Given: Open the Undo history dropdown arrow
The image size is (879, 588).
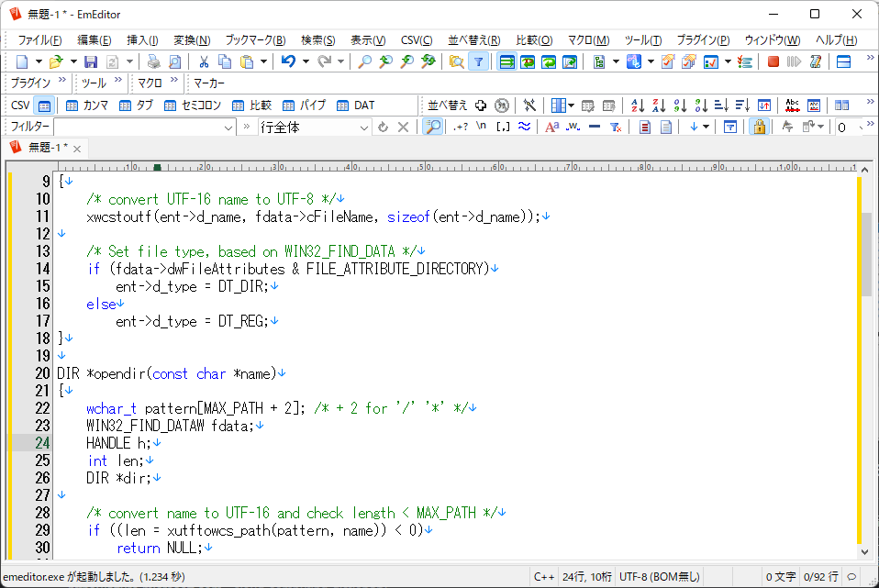Looking at the screenshot, I should coord(306,61).
